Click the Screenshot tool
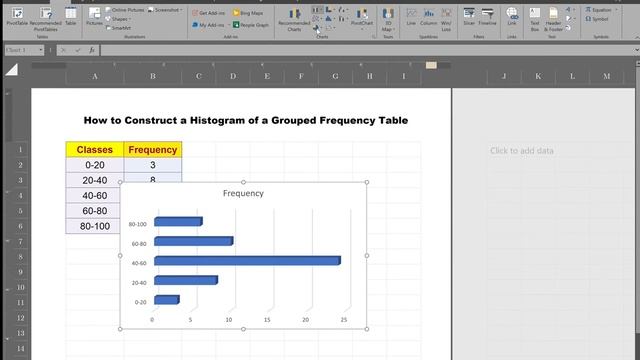Screen dimensions: 640x360 [x=165, y=10]
